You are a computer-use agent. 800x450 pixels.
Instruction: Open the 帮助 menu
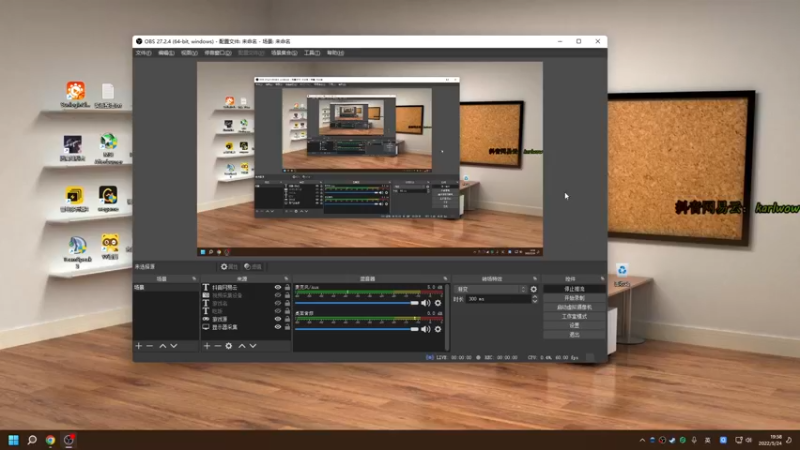[335, 53]
